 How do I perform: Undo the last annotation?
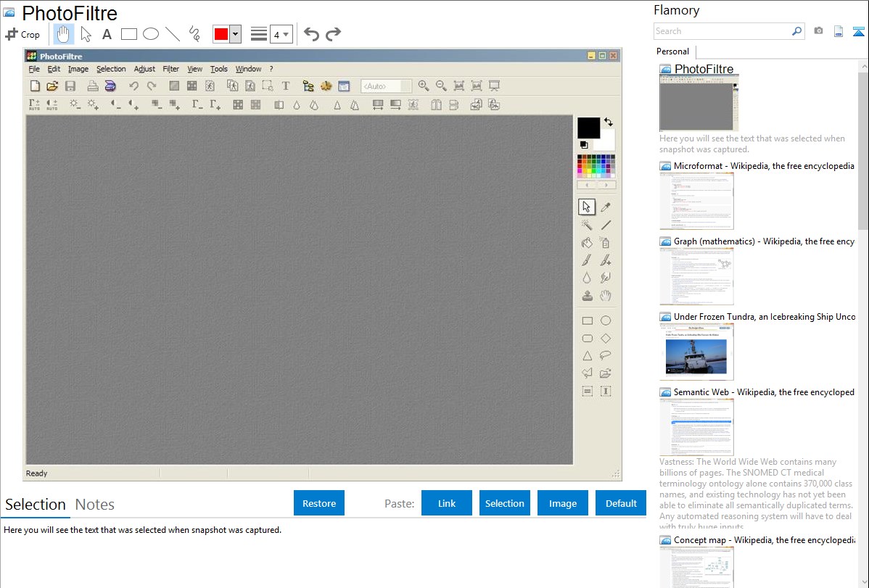(311, 34)
